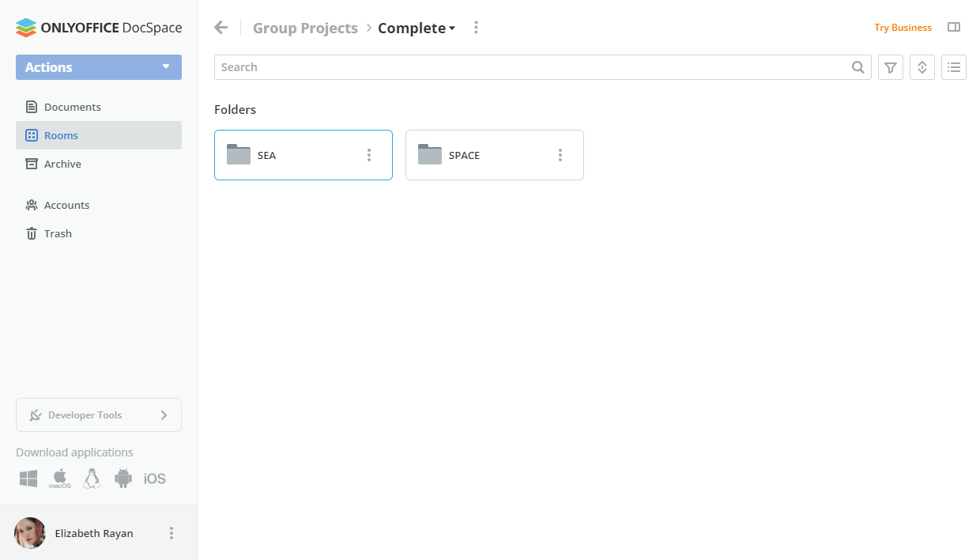Open Documents in the sidebar
This screenshot has width=980, height=560.
click(x=73, y=107)
